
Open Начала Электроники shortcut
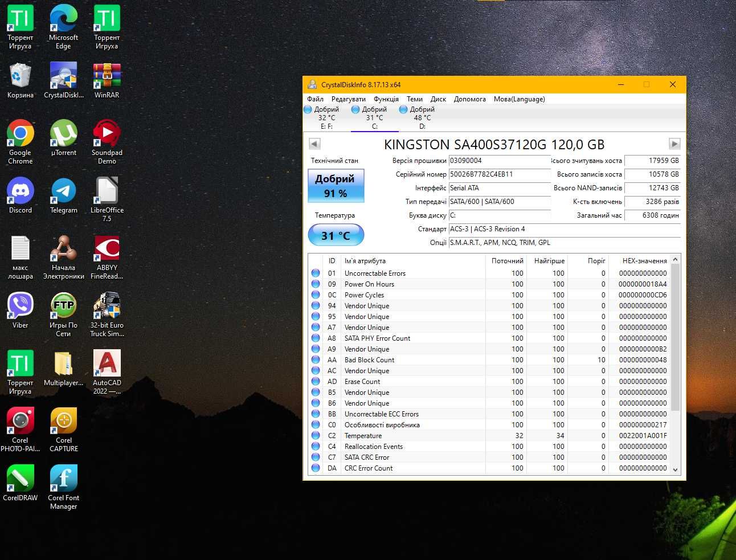63,257
